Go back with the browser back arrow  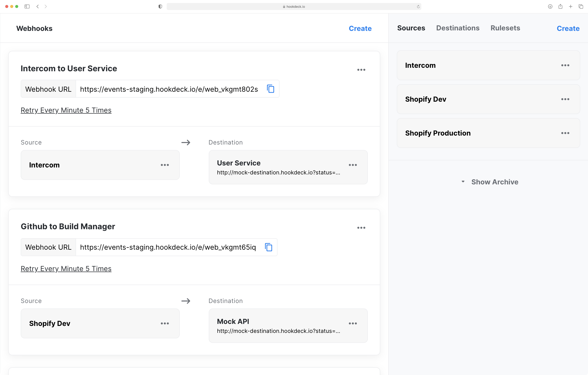[x=38, y=6]
